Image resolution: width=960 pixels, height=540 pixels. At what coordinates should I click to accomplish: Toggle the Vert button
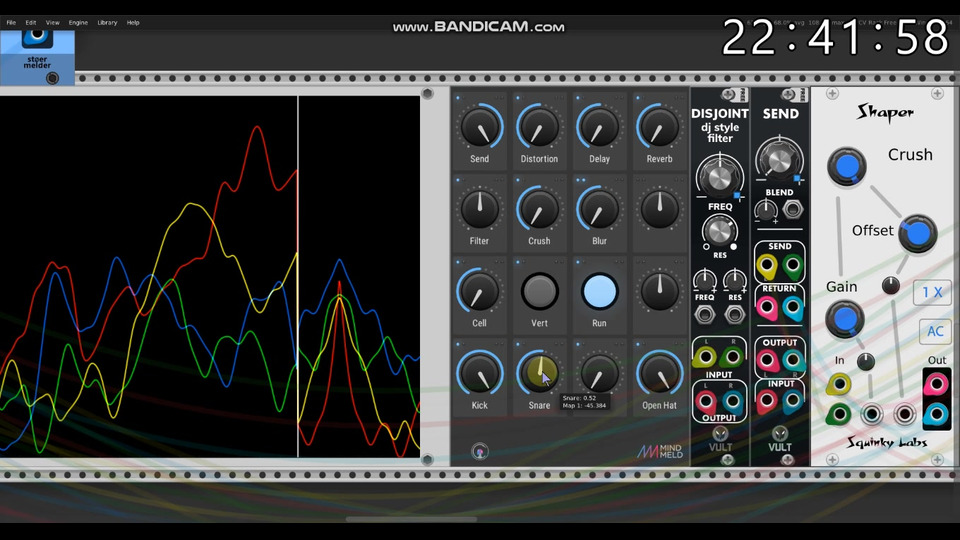tap(539, 291)
